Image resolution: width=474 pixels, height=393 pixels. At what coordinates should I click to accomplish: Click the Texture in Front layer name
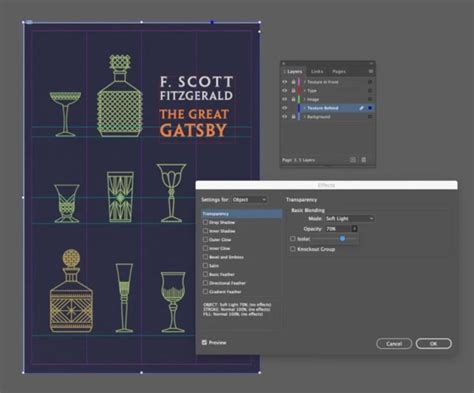tap(323, 82)
